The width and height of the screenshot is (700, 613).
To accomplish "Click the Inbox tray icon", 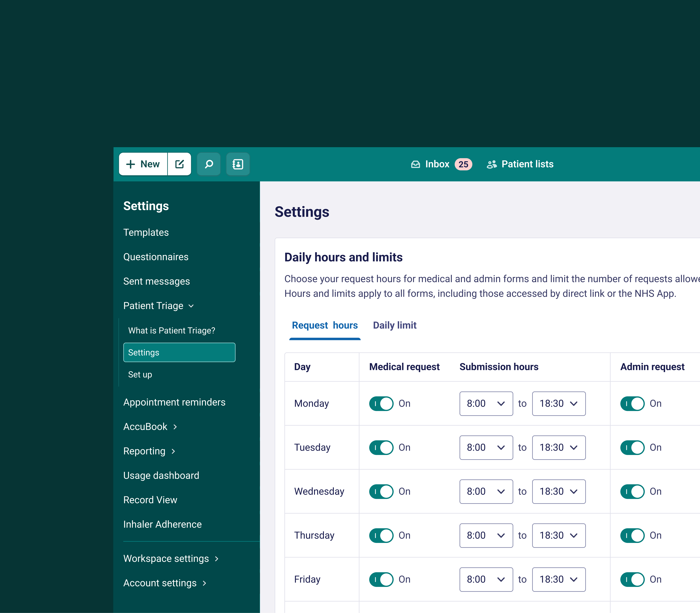I will coord(415,165).
